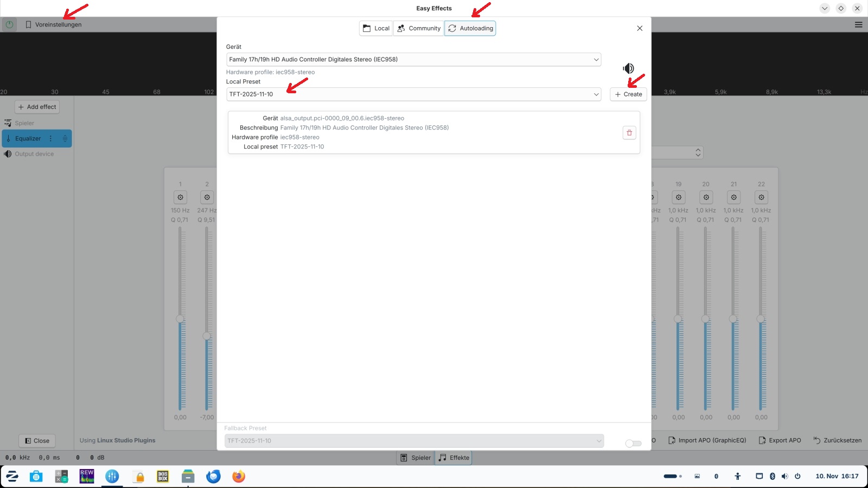Open settings gear for equalizer band 1
The image size is (868, 488).
click(x=181, y=197)
